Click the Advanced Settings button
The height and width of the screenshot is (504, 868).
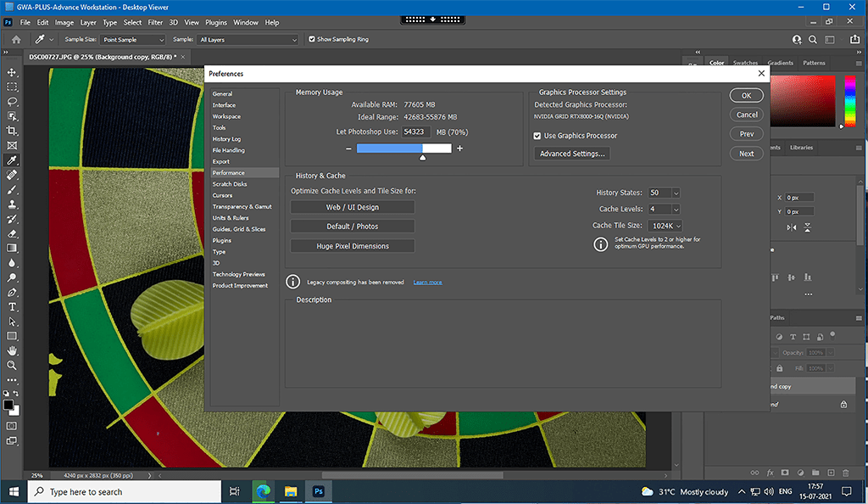[572, 154]
